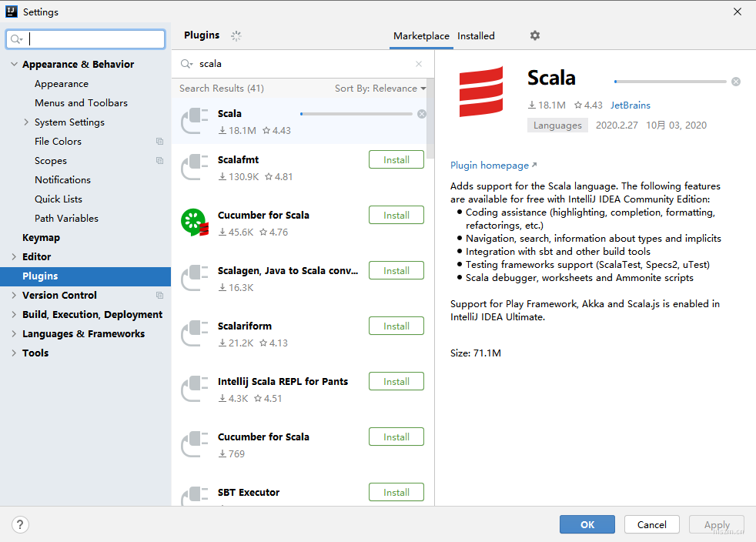Expand Build, Execution, Deployment section
Screen dimensions: 756x542
pos(14,314)
